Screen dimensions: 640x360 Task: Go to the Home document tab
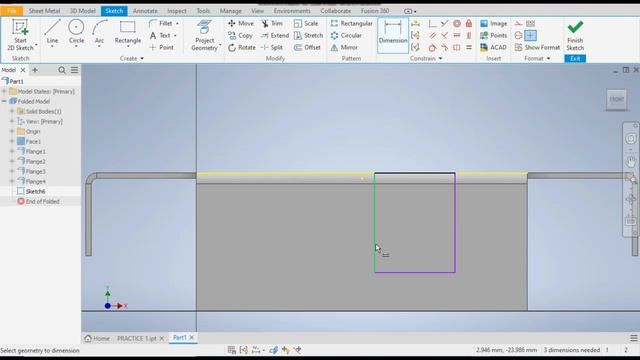(97, 338)
